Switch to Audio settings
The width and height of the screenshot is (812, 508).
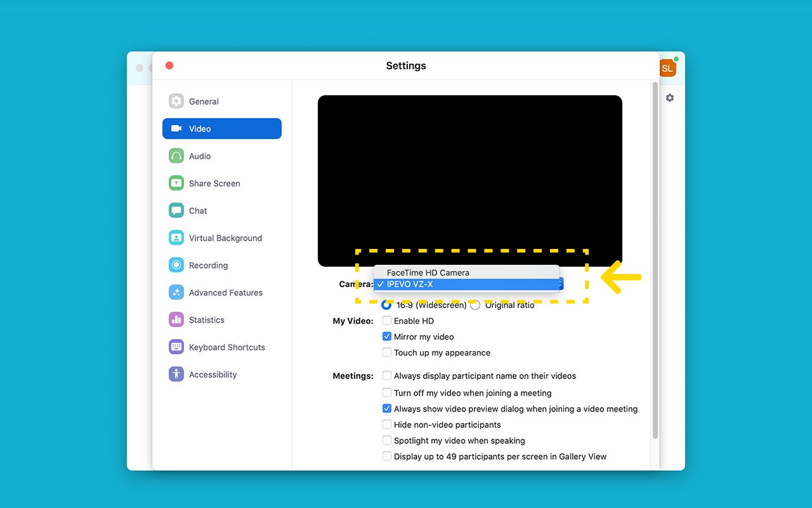click(x=222, y=156)
